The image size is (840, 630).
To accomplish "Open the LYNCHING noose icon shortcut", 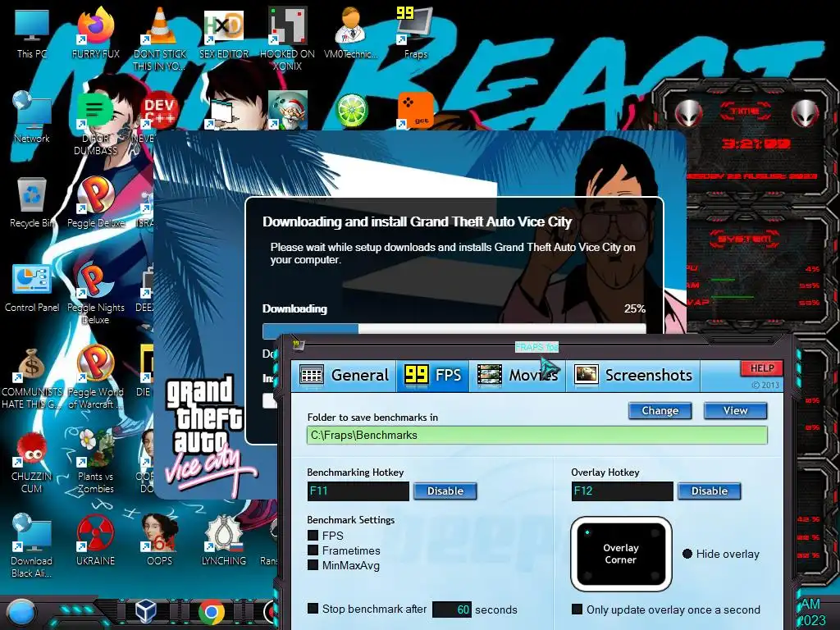I will (x=223, y=541).
